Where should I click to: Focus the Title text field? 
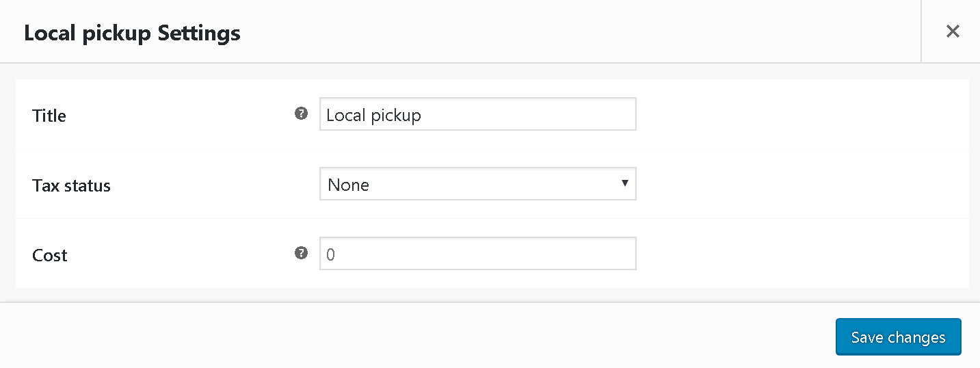pos(478,114)
